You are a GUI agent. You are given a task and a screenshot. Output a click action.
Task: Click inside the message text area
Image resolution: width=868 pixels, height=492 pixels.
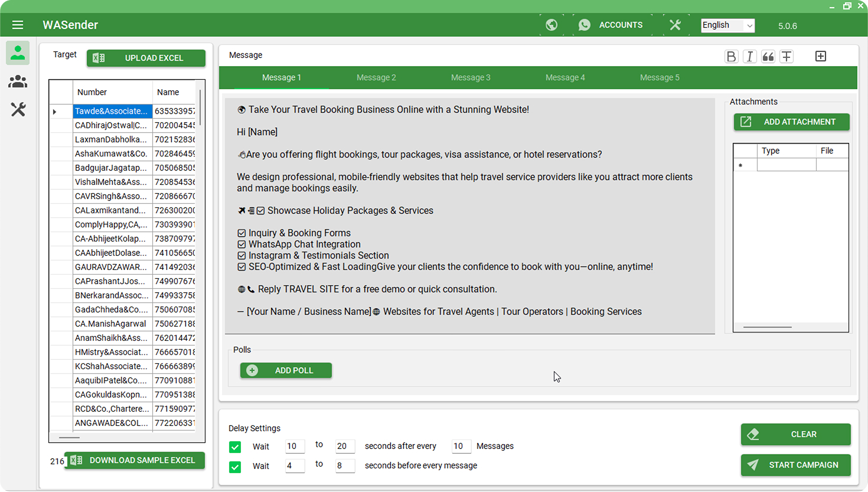coord(469,216)
